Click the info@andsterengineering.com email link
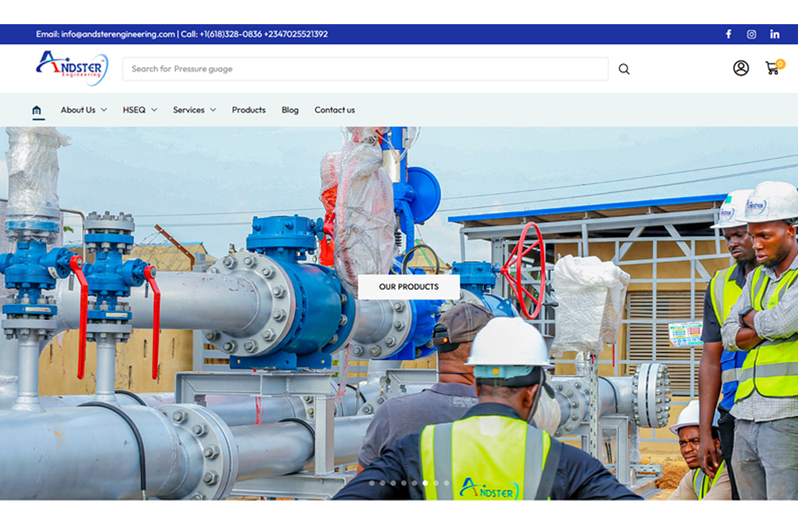798x532 pixels. click(118, 34)
